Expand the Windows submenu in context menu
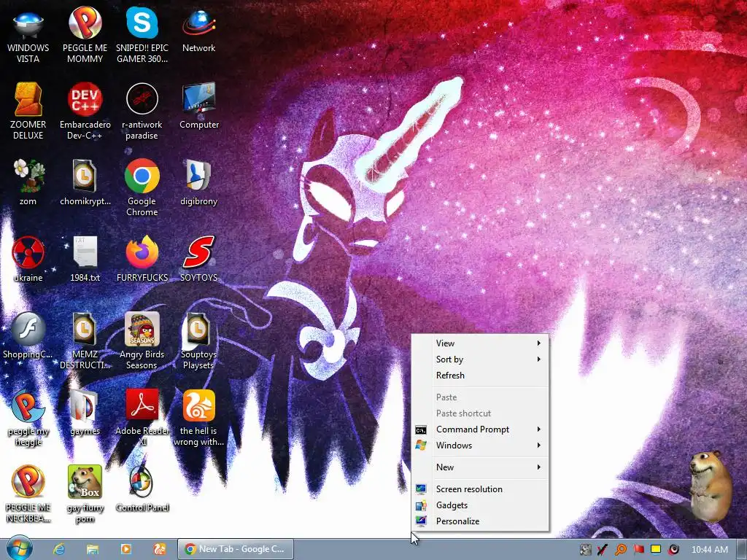Viewport: 747px width, 560px height. [480, 446]
